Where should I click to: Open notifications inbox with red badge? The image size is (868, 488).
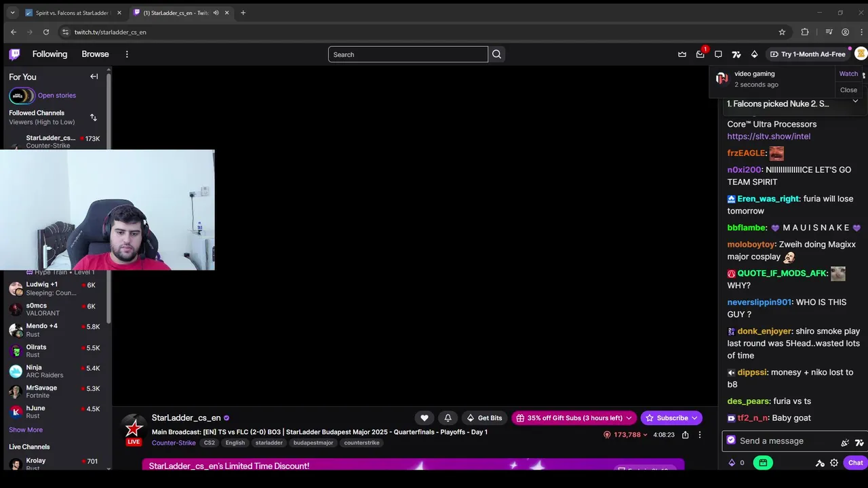pyautogui.click(x=701, y=54)
